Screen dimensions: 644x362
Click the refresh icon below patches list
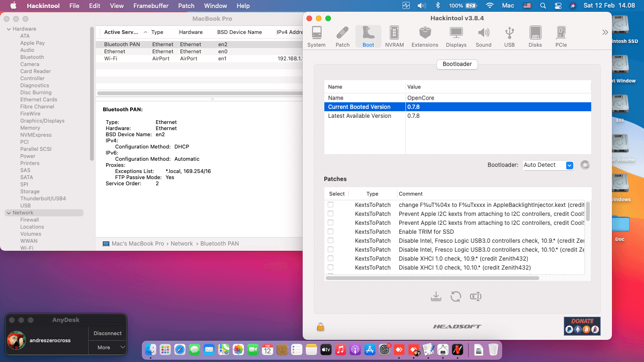(x=455, y=296)
